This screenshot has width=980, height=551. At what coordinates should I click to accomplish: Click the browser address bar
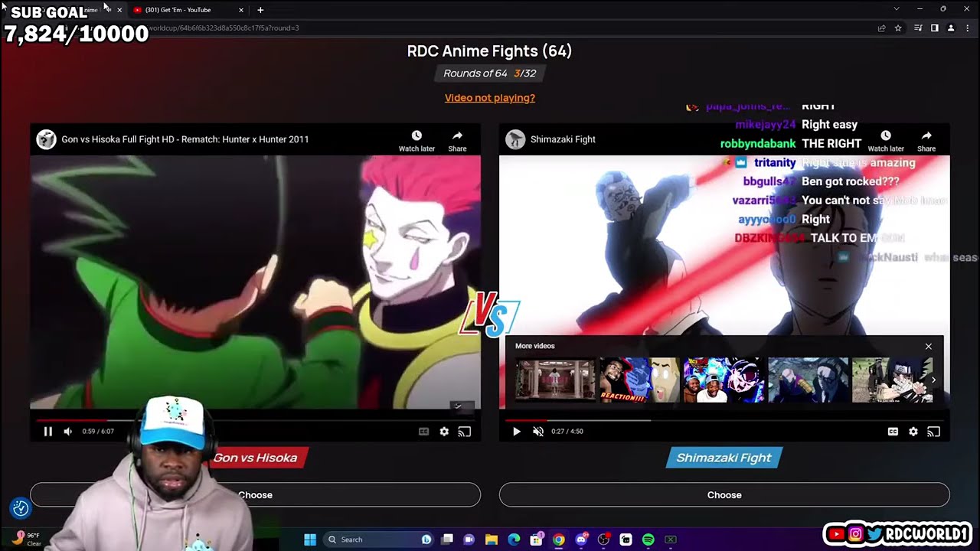[490, 28]
